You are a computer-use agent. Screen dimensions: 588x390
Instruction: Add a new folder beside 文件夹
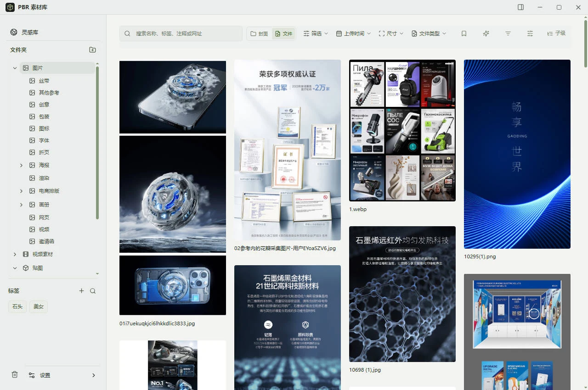pos(92,50)
